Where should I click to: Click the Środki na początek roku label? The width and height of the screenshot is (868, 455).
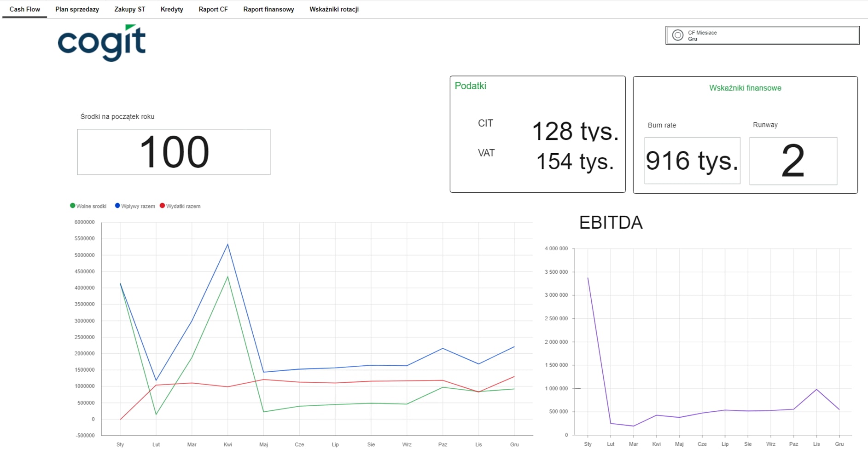[x=117, y=116]
